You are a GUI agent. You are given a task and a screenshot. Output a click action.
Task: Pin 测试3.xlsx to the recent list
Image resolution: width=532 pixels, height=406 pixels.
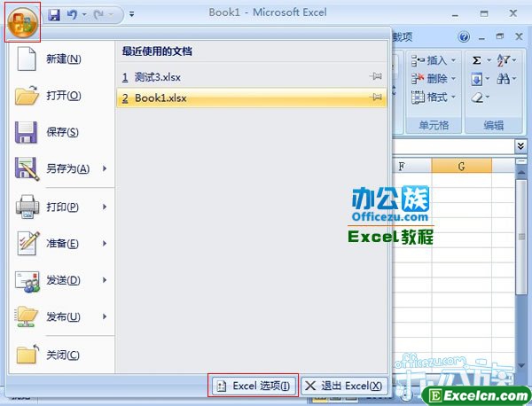[x=376, y=76]
